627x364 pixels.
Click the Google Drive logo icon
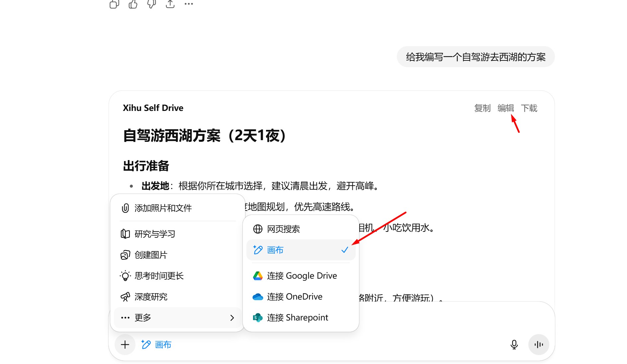pyautogui.click(x=258, y=276)
